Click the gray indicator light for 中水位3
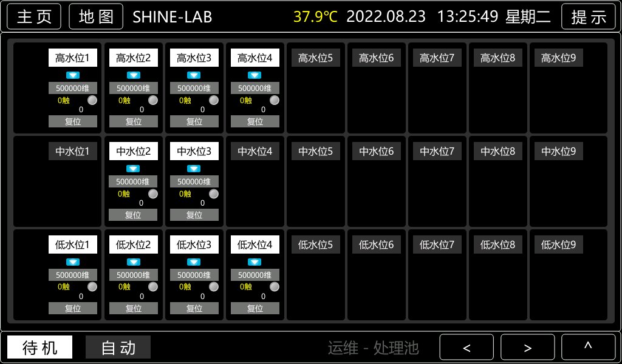This screenshot has height=364, width=622. 213,194
